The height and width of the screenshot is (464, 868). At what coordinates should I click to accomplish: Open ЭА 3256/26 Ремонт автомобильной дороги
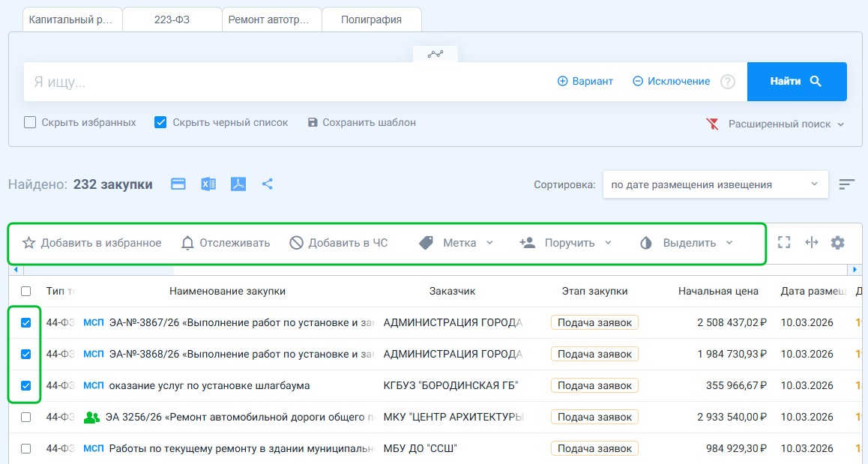241,417
